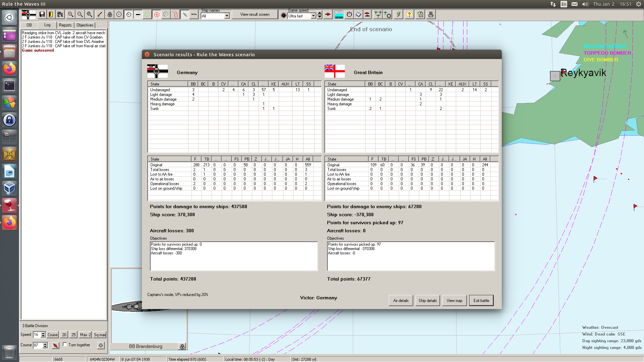Screen dimensions: 644x362
Task: Click the Ship details button
Action: [428, 300]
